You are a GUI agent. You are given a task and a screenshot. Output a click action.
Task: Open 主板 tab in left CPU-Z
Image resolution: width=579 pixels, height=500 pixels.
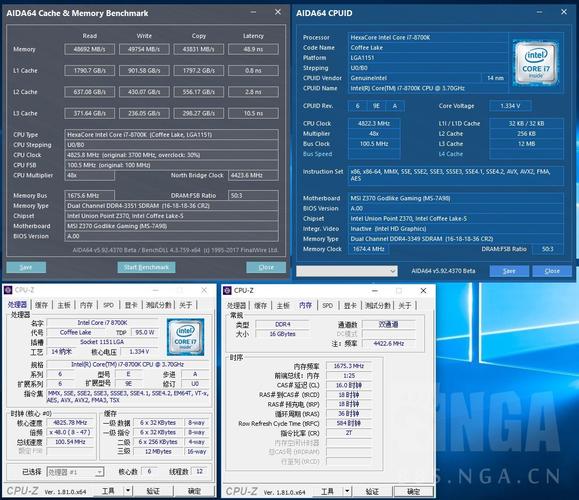[x=64, y=305]
